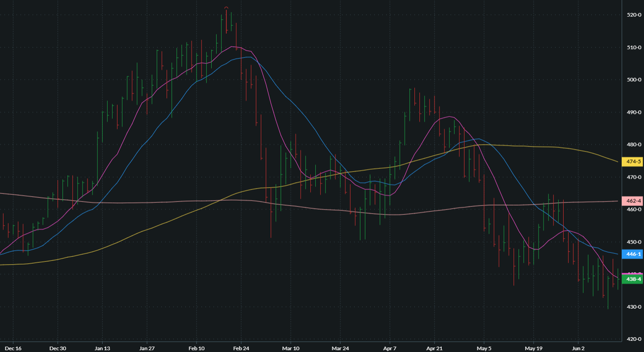Click the Mar 24 date axis label
The width and height of the screenshot is (644, 352).
pyautogui.click(x=340, y=348)
